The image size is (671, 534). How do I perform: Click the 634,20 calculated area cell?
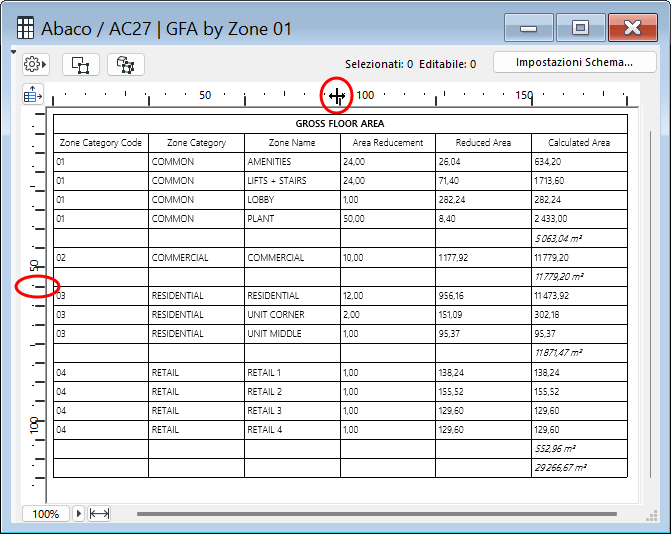coord(579,162)
